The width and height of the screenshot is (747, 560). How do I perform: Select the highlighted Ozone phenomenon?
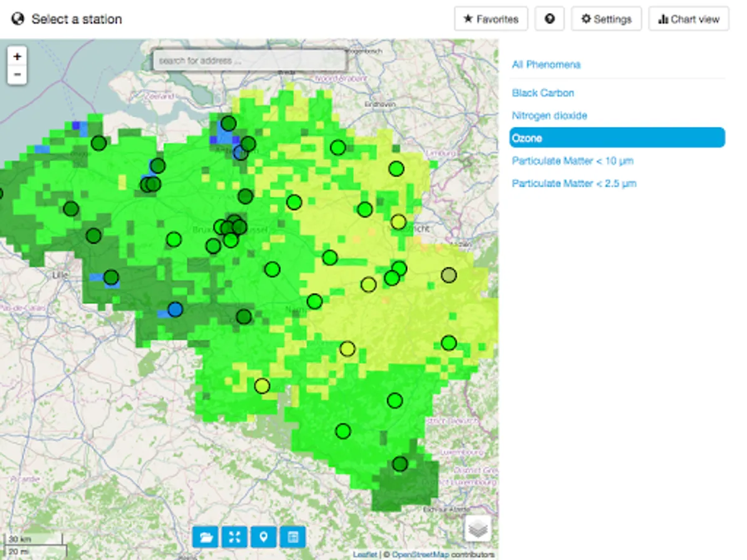[617, 138]
